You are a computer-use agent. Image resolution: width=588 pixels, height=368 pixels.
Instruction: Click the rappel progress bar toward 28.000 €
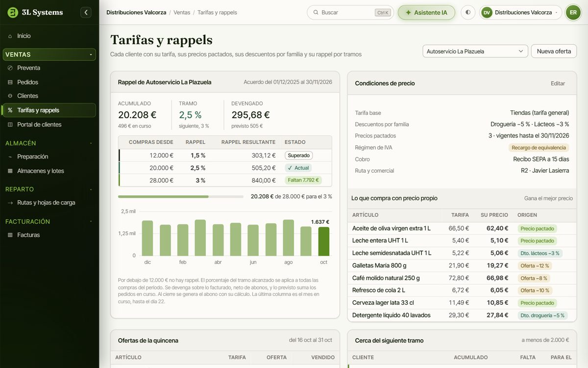tap(181, 196)
